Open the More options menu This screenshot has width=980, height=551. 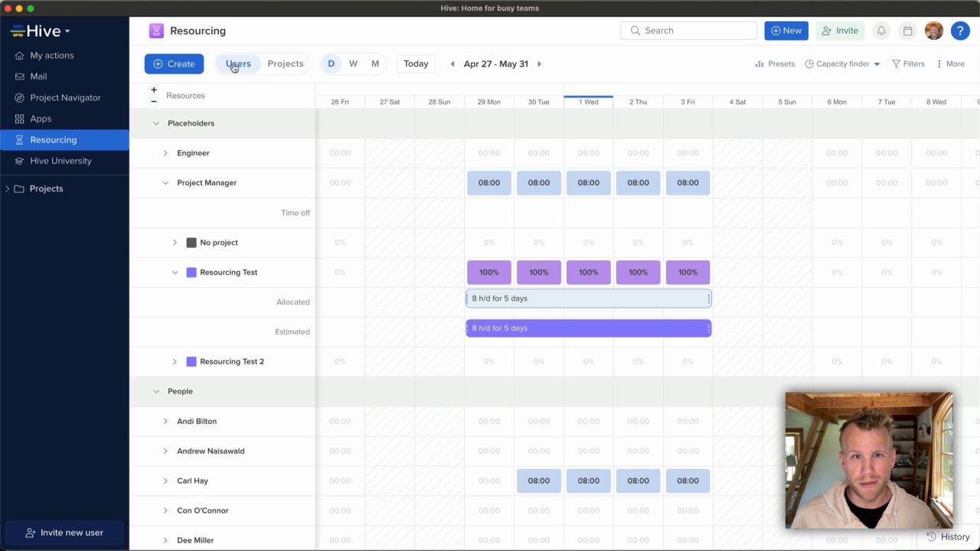coord(950,64)
